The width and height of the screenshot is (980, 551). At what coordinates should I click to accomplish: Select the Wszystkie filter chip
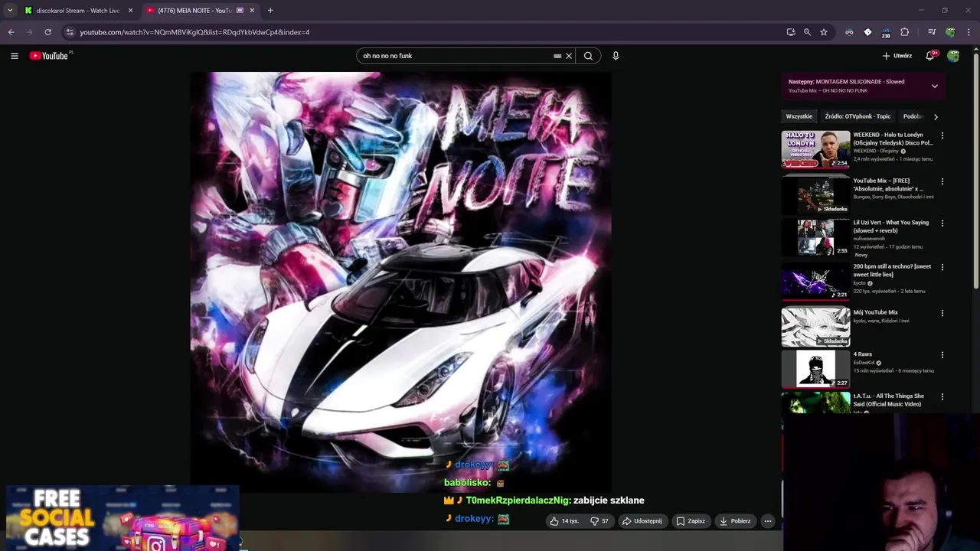point(799,116)
